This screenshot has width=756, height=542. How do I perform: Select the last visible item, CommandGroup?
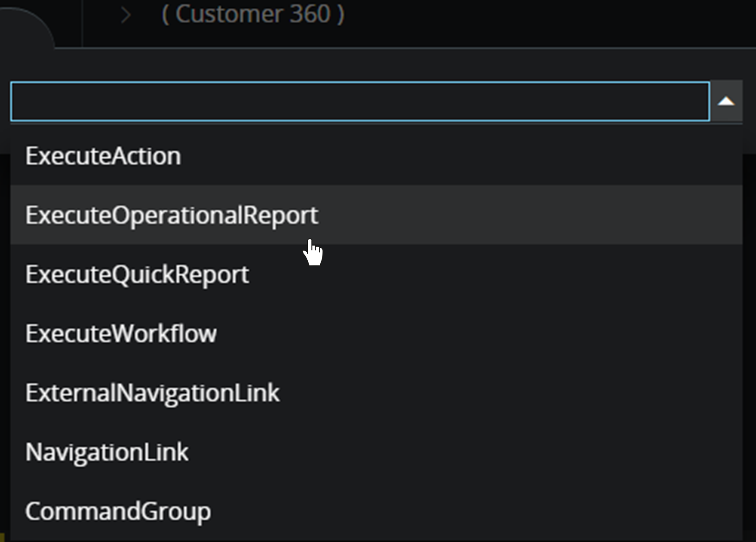click(x=118, y=511)
